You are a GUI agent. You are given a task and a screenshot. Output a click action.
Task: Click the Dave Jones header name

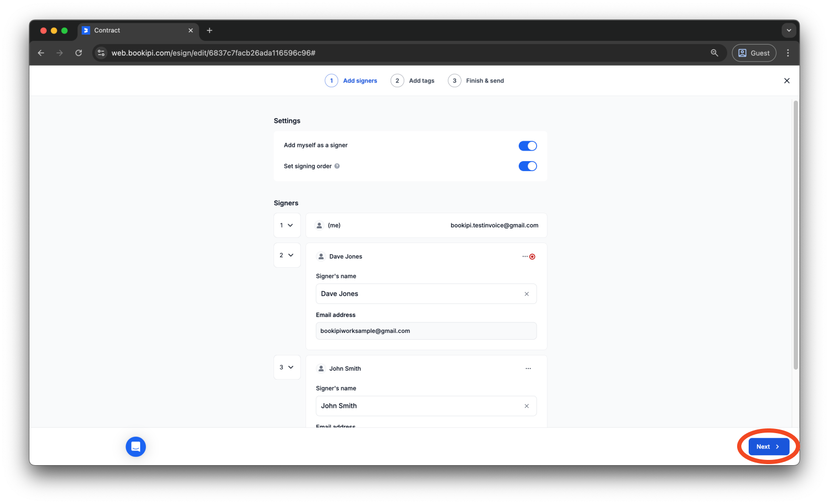[345, 257]
